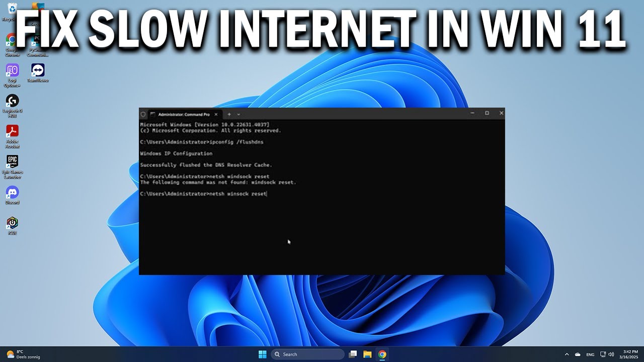Screen dimensions: 644x362
Task: Click the taskbar Search box
Action: click(308, 354)
